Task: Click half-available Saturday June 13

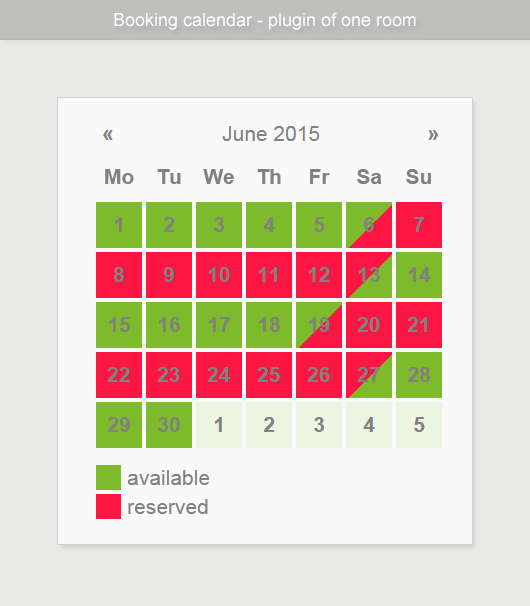Action: point(369,275)
